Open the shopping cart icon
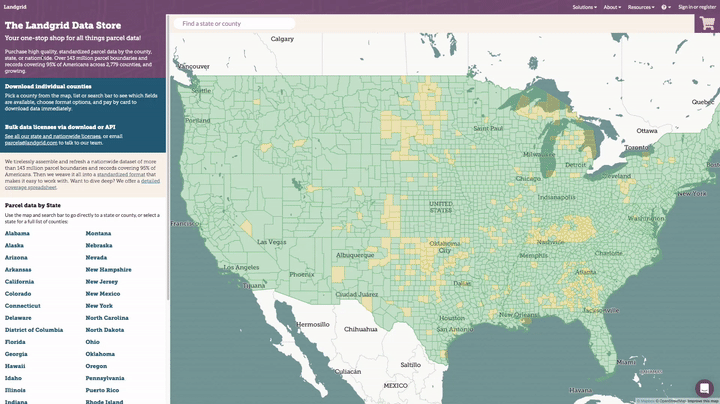 click(708, 23)
